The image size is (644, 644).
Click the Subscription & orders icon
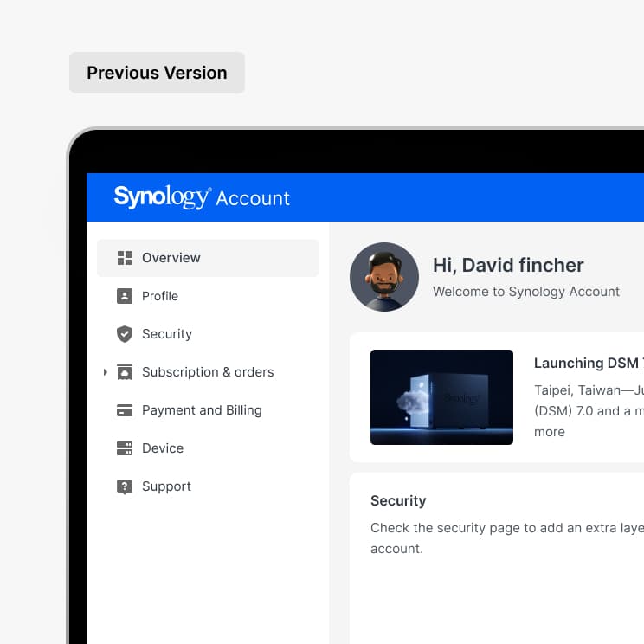(125, 372)
